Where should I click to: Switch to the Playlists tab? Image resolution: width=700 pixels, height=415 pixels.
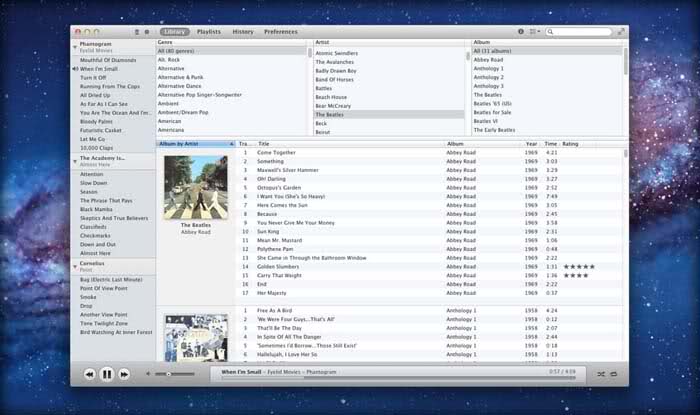coord(209,32)
